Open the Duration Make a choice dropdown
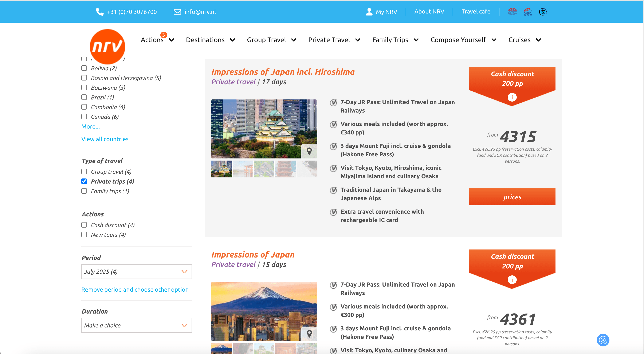This screenshot has width=644, height=354. tap(137, 325)
